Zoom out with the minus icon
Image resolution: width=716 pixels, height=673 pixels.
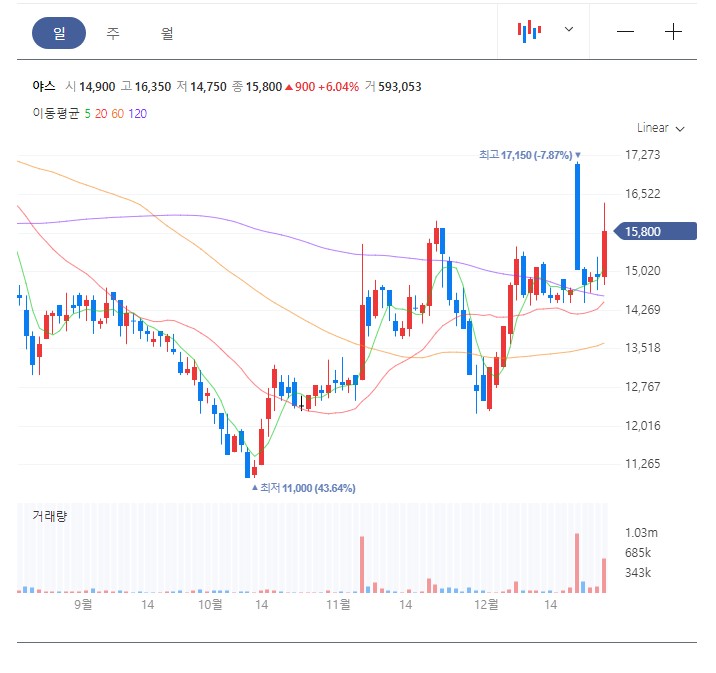click(625, 32)
